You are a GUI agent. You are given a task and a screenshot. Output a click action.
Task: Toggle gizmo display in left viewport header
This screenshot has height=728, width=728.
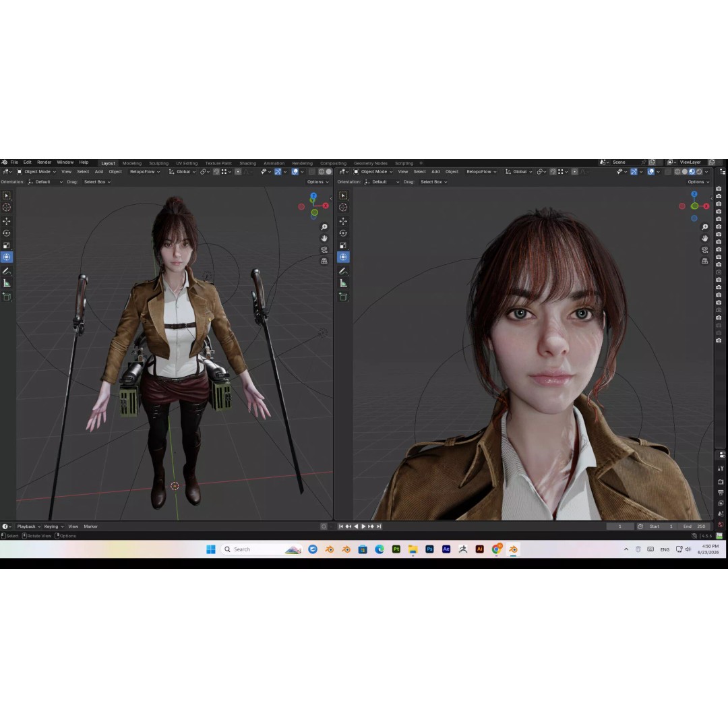pyautogui.click(x=278, y=172)
